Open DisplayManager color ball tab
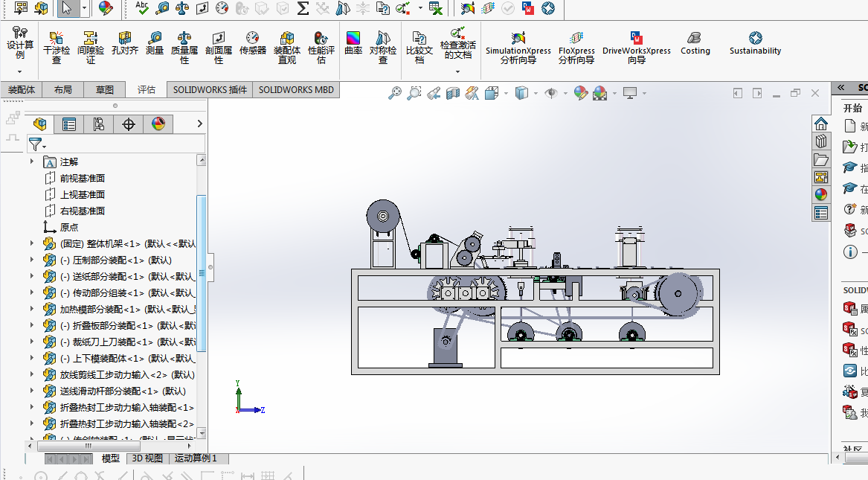 [158, 124]
